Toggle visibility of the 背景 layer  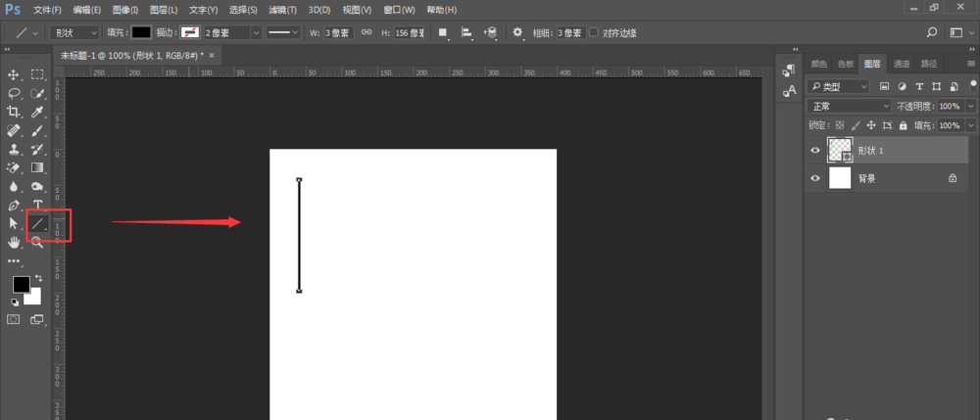tap(815, 178)
